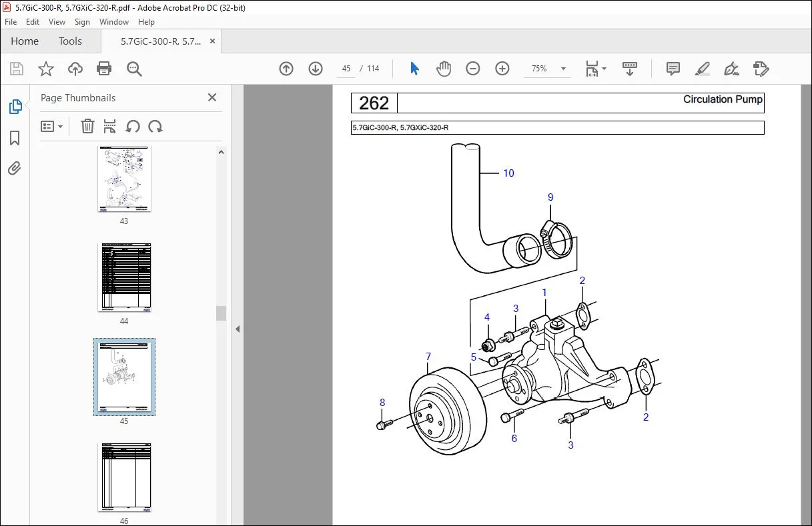
Task: Switch to the Home tab
Action: pos(25,41)
